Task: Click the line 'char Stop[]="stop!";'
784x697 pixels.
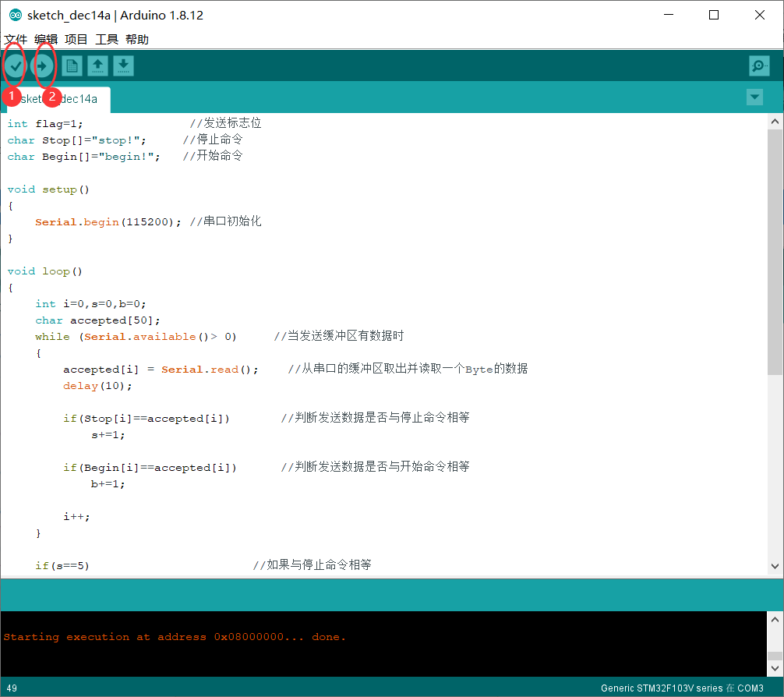Action: [76, 140]
